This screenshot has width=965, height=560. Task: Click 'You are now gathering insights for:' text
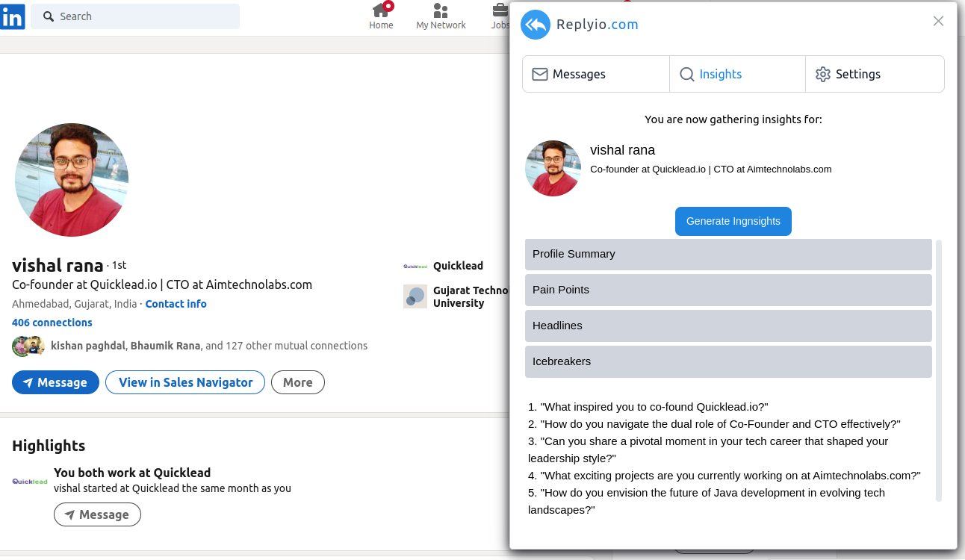(733, 119)
